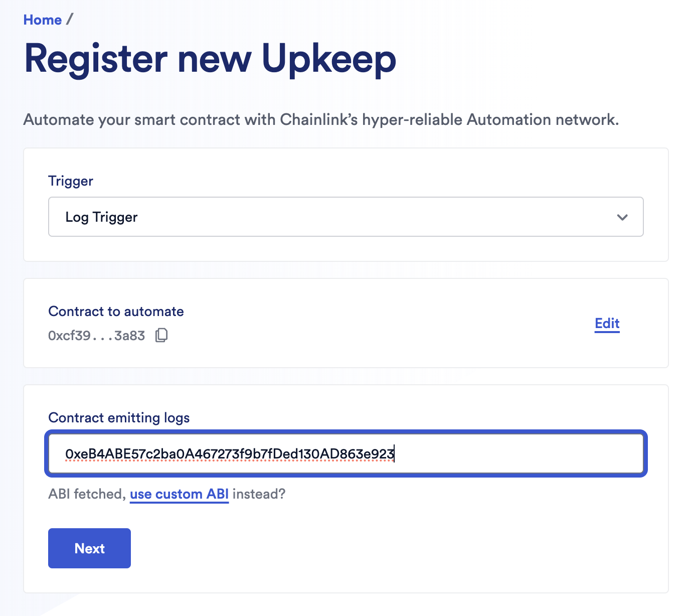Edit the contract to automate
This screenshot has width=689, height=616.
(607, 324)
